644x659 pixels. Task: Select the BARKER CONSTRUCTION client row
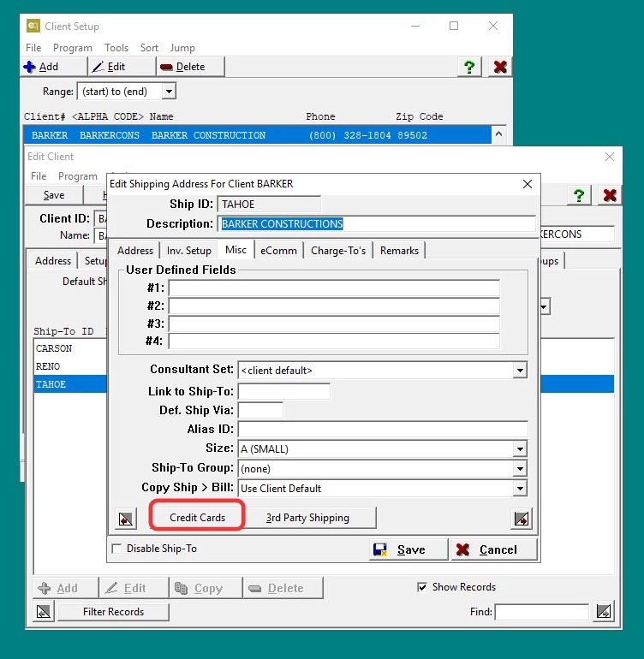click(258, 135)
